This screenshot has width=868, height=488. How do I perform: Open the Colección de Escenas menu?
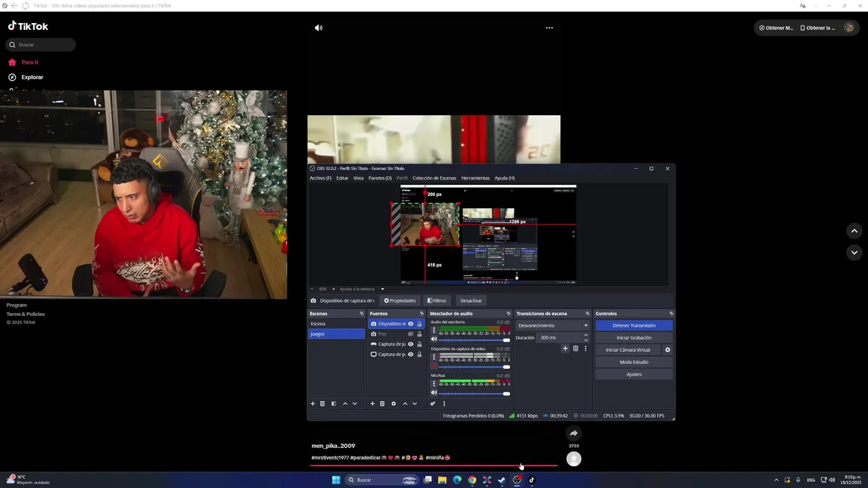(434, 178)
